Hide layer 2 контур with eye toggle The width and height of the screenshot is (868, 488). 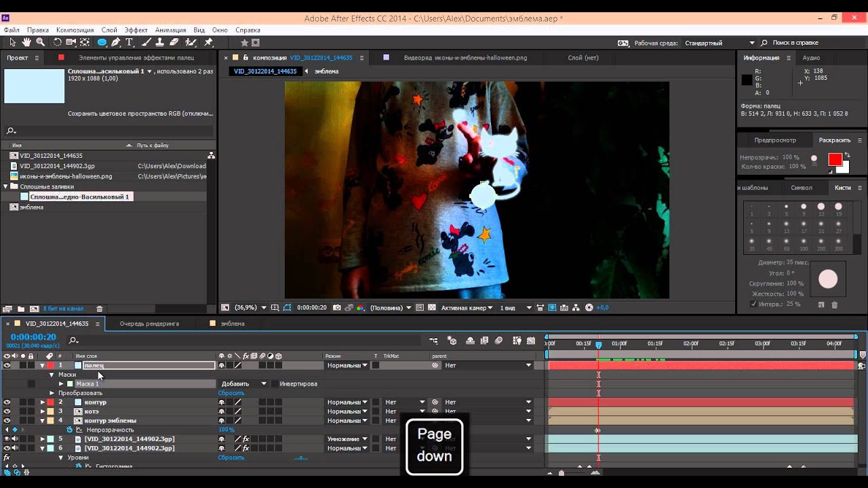[x=7, y=402]
